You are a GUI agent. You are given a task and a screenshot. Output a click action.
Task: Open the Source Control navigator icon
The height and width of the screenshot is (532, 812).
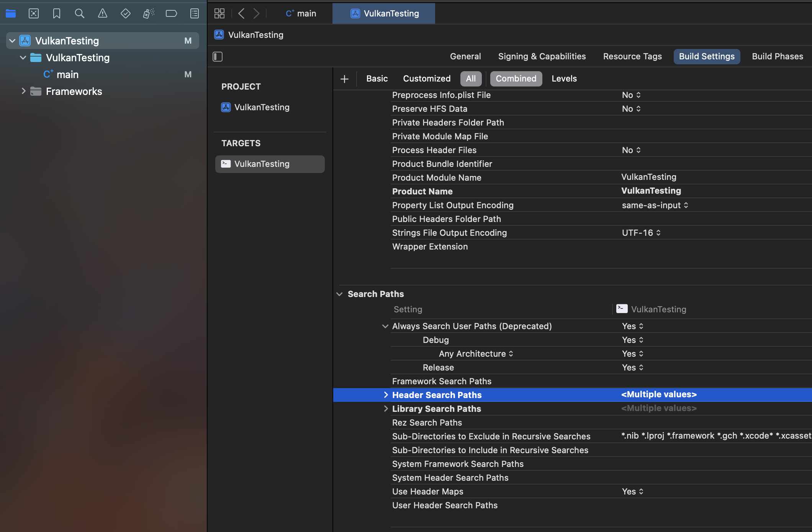[34, 14]
